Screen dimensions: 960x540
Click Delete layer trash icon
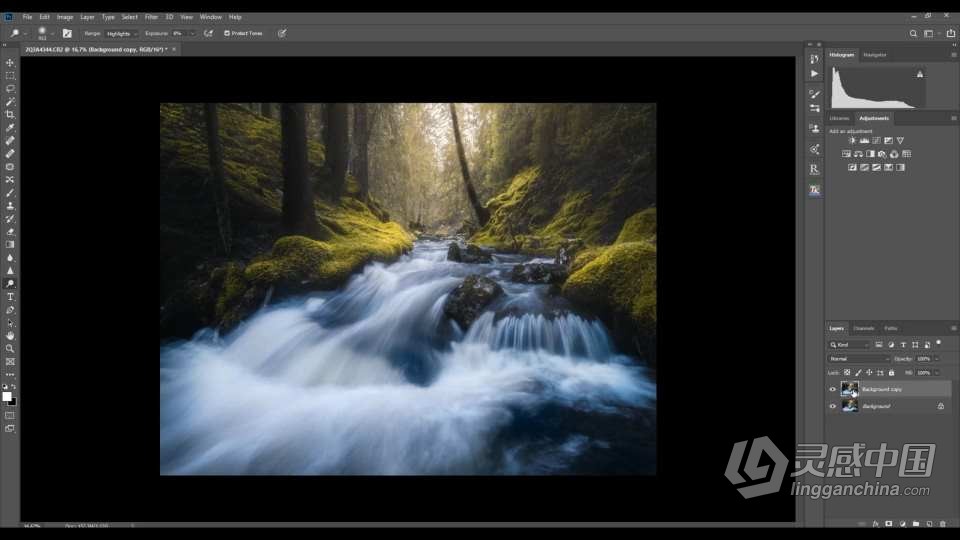943,524
